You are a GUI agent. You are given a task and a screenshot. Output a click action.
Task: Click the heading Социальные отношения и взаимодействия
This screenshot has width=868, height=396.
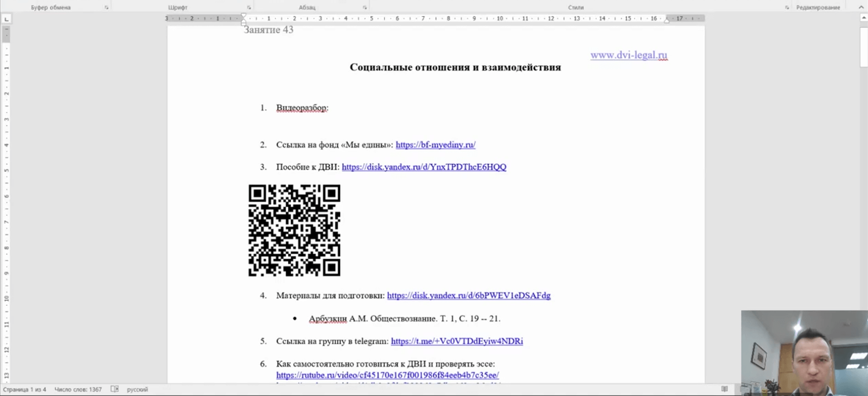(455, 67)
